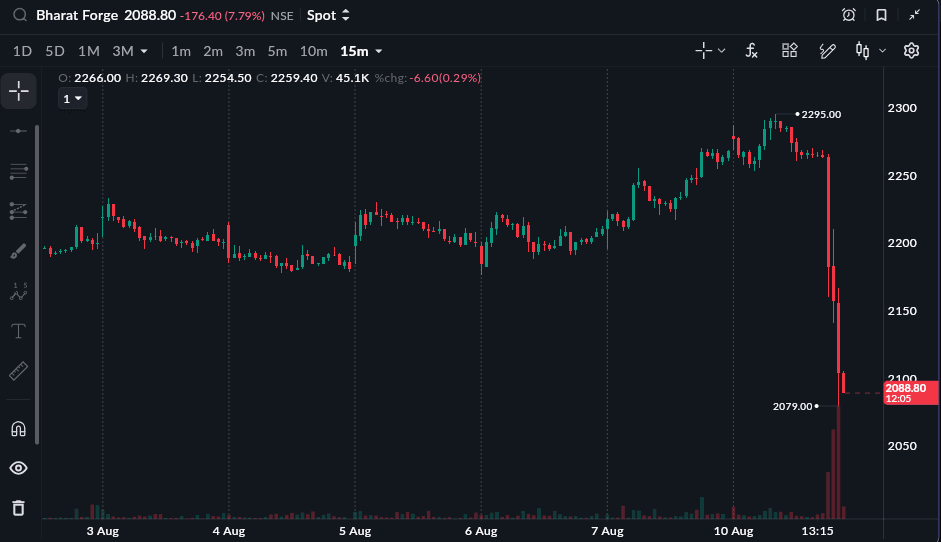
Task: Switch to 2m interval
Action: coord(212,52)
